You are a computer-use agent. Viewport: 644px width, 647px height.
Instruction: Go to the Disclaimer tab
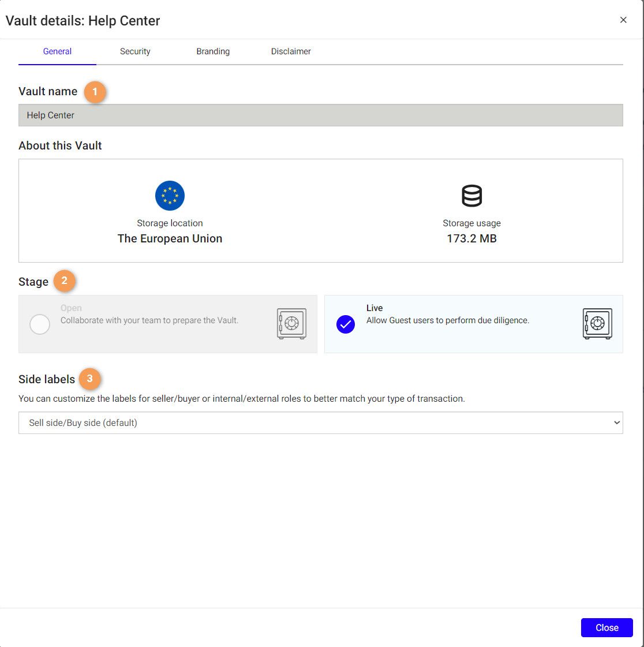[x=291, y=51]
